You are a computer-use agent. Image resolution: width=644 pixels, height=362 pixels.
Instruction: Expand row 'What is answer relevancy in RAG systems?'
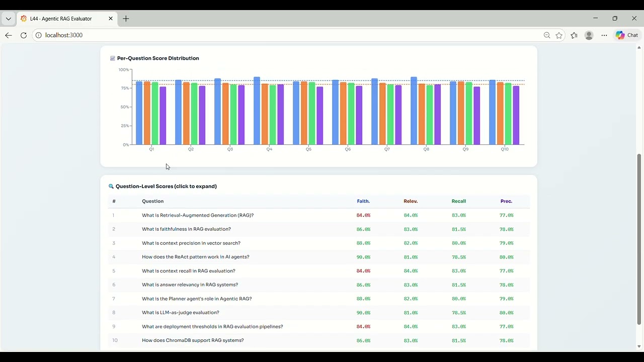coord(319,285)
